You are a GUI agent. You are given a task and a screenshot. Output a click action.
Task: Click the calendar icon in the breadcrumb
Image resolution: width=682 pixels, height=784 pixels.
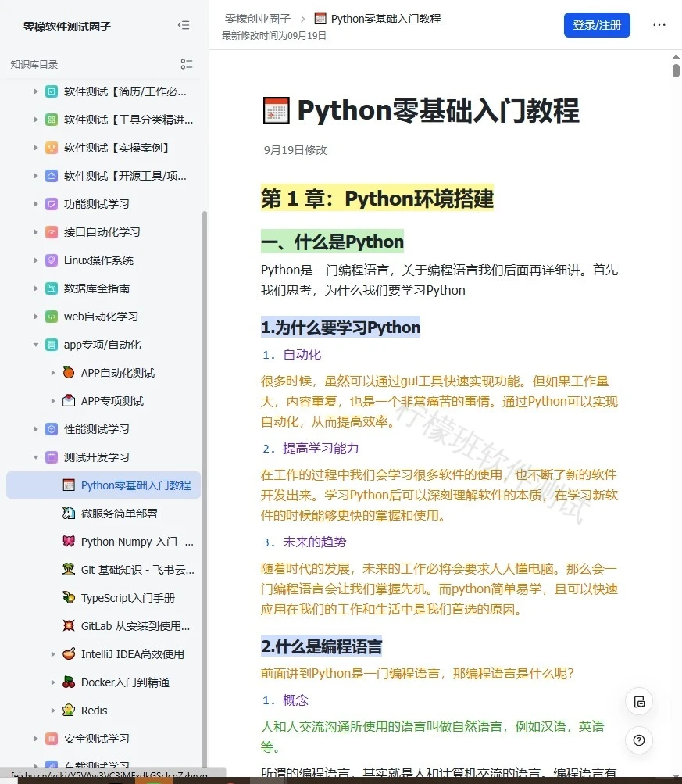[x=320, y=19]
